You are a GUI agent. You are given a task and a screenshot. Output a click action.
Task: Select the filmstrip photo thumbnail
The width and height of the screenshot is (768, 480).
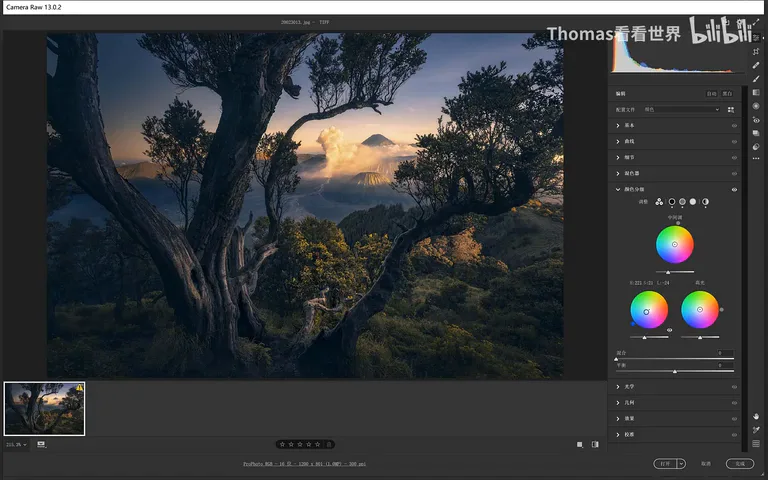[45, 409]
